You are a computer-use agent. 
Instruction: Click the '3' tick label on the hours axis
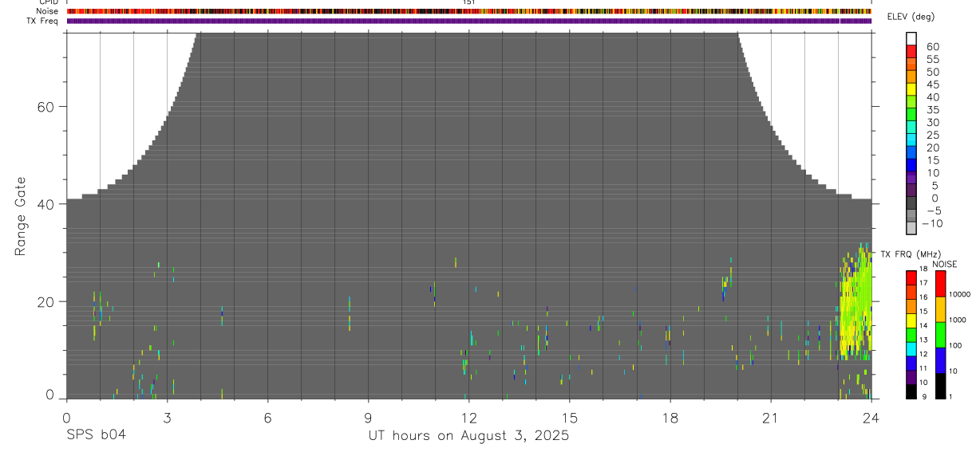167,418
